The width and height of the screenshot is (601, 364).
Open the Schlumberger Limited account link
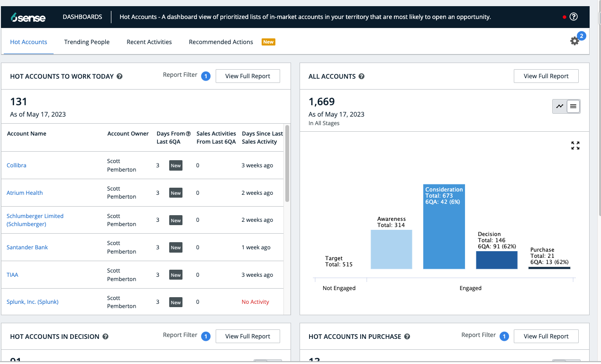tap(35, 220)
